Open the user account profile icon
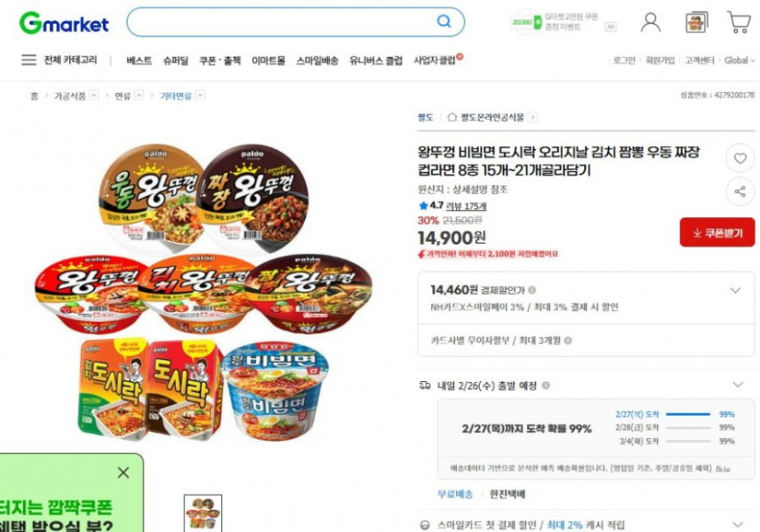This screenshot has height=532, width=760. click(x=651, y=22)
